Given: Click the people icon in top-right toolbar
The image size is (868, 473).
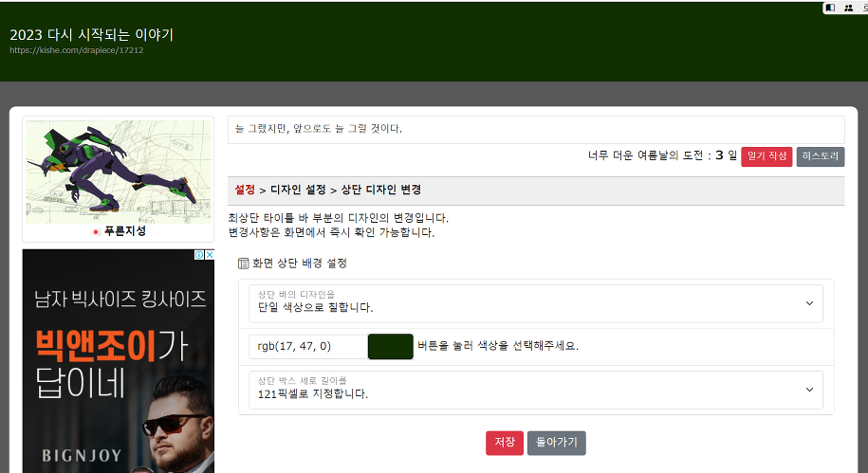Looking at the screenshot, I should (x=847, y=8).
